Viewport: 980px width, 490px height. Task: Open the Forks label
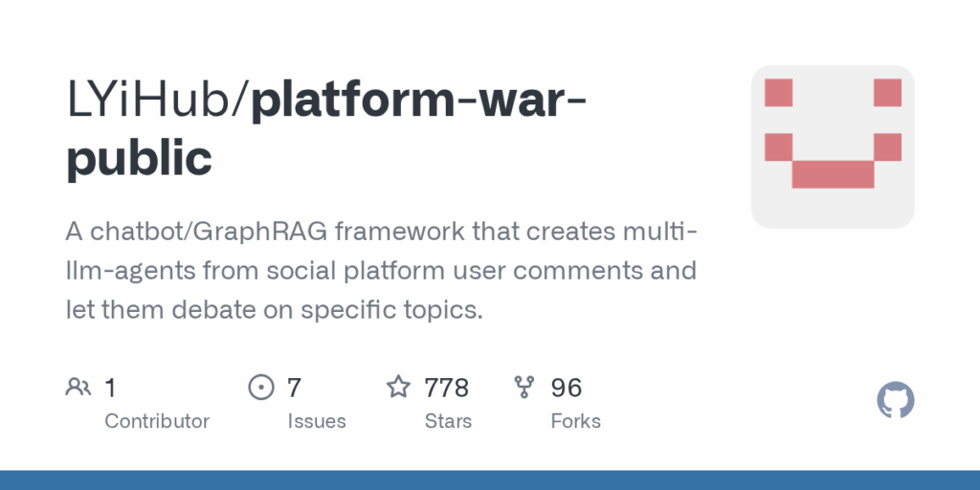point(575,421)
